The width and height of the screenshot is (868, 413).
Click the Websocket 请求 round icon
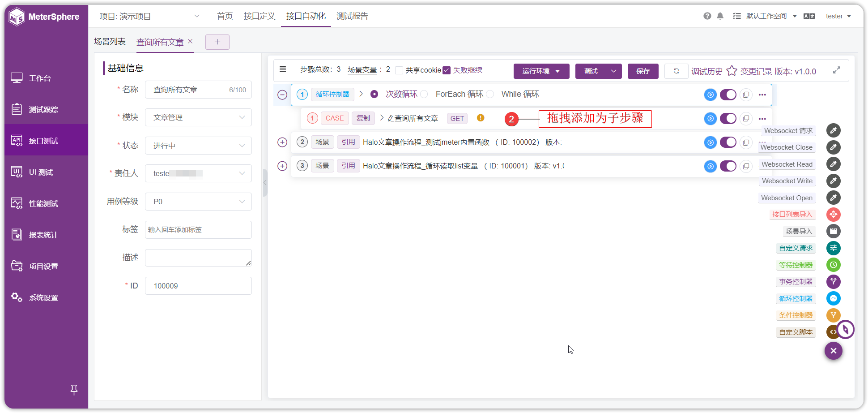pos(833,130)
